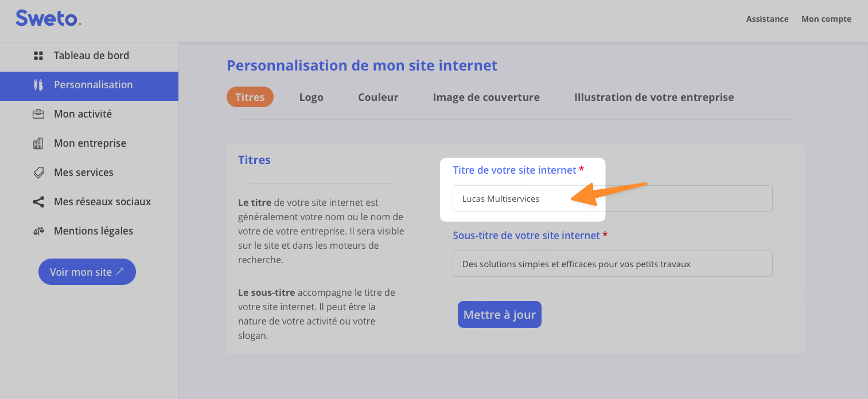
Task: Open the Couleur tab
Action: coord(378,97)
